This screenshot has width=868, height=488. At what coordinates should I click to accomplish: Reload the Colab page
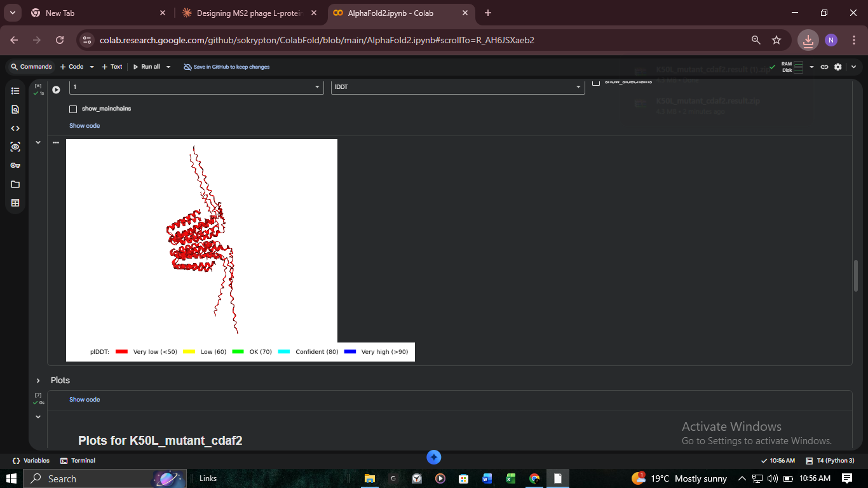point(60,40)
